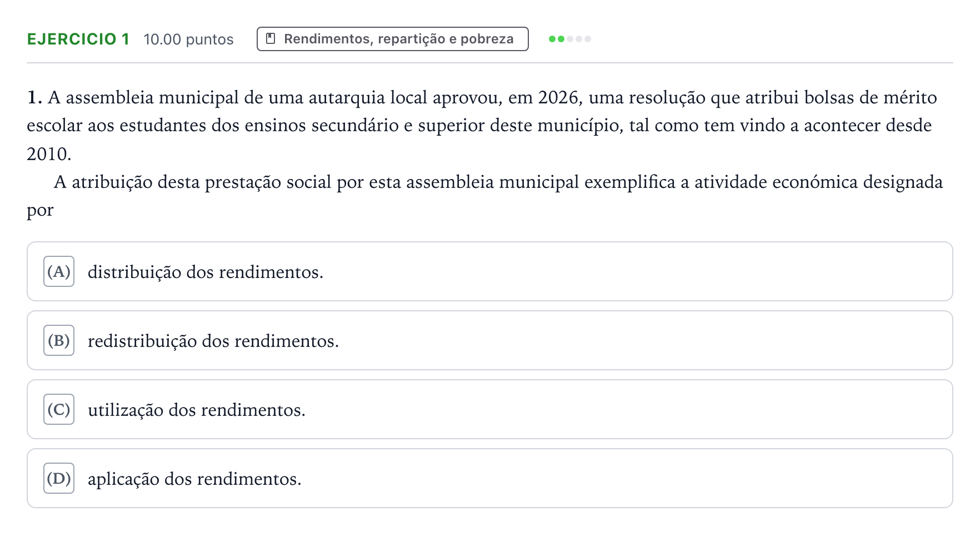Image resolution: width=980 pixels, height=536 pixels.
Task: Click the (A) letter badge
Action: pos(59,271)
